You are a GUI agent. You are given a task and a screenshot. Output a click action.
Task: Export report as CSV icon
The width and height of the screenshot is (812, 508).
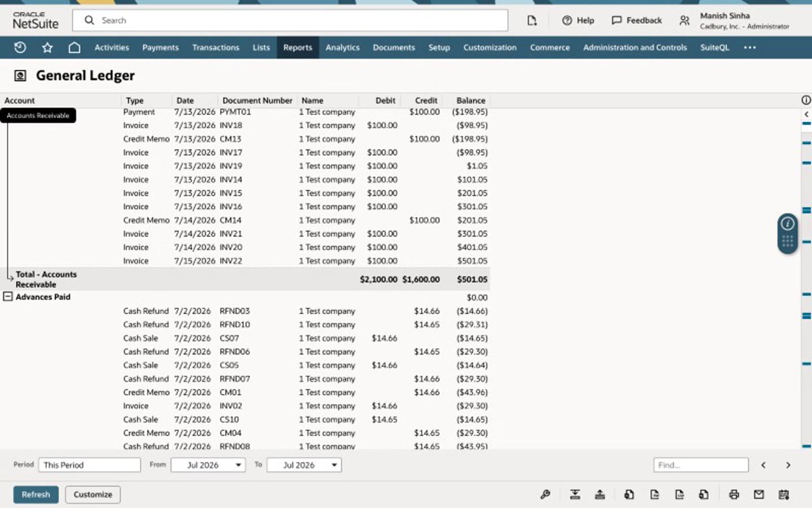coord(679,494)
